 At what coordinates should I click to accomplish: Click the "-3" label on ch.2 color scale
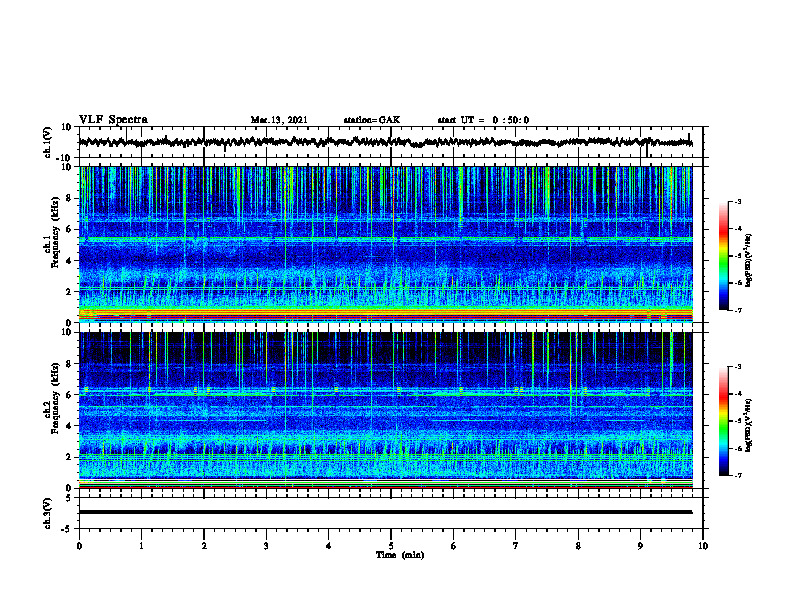738,367
